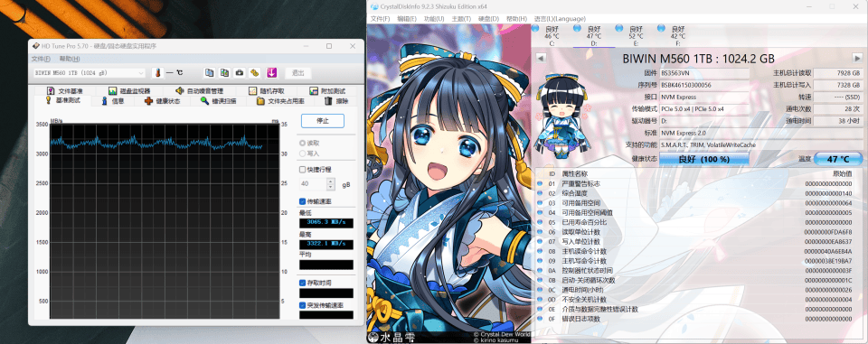Open 自动噪音管理 tab in HD Tune
This screenshot has width=868, height=344.
(x=199, y=90)
